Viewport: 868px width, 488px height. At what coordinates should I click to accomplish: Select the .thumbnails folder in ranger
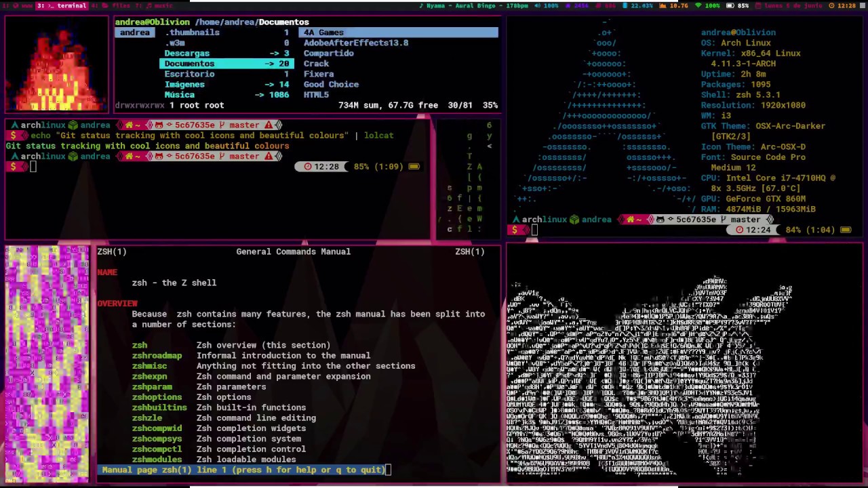pyautogui.click(x=226, y=33)
